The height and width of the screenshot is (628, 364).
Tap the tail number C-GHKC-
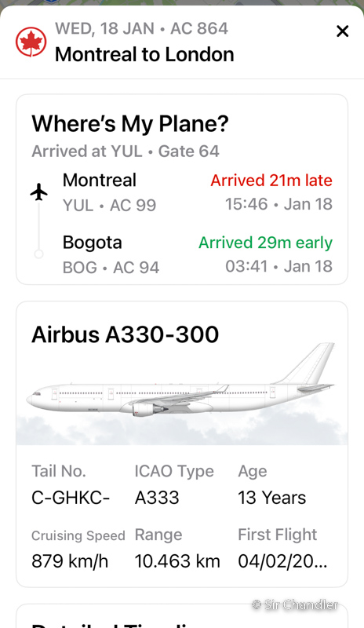[x=71, y=498]
